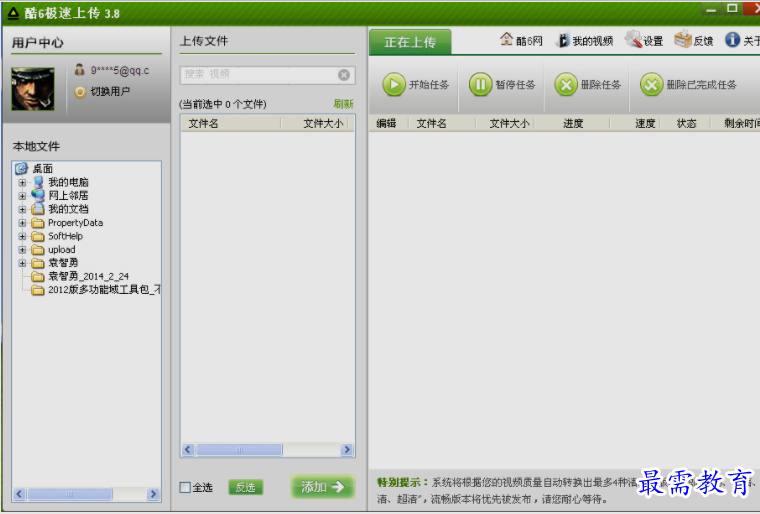Click the 状态 column header

[x=686, y=124]
